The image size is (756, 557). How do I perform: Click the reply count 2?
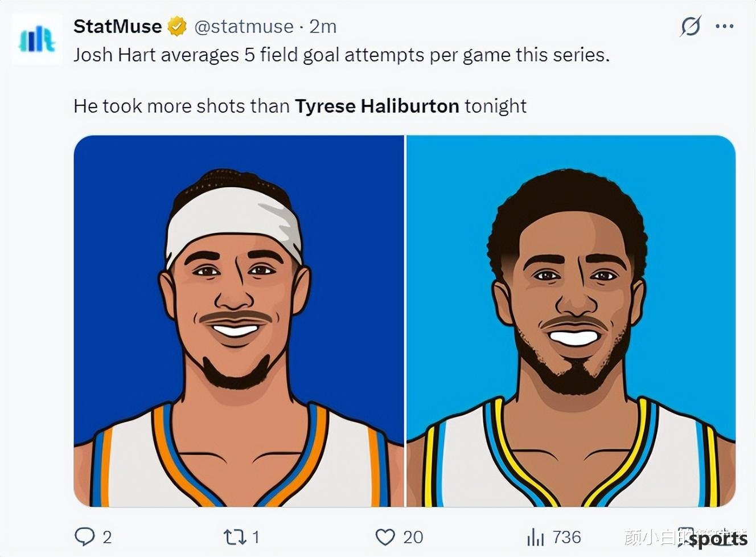tap(107, 536)
